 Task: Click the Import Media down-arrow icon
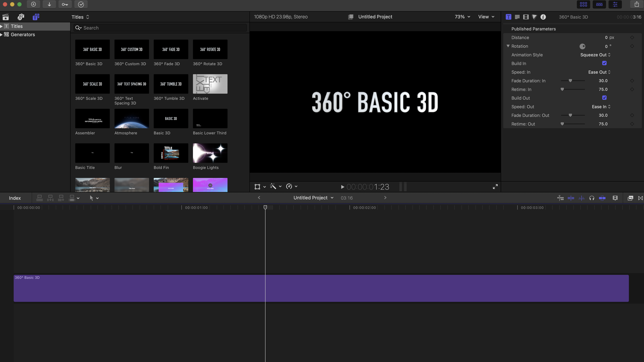click(49, 4)
